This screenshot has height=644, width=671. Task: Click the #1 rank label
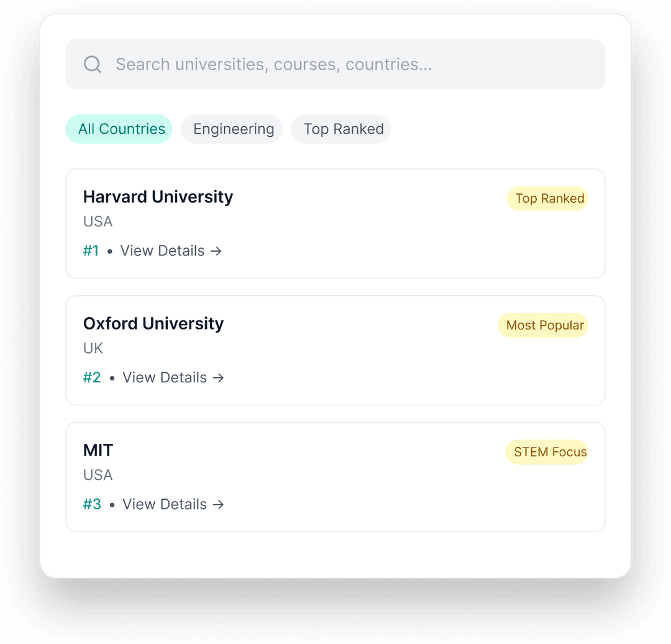[x=91, y=251]
